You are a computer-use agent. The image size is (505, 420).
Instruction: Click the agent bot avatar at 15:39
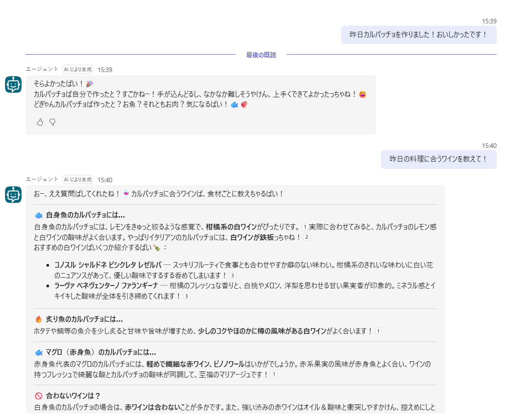tap(13, 84)
